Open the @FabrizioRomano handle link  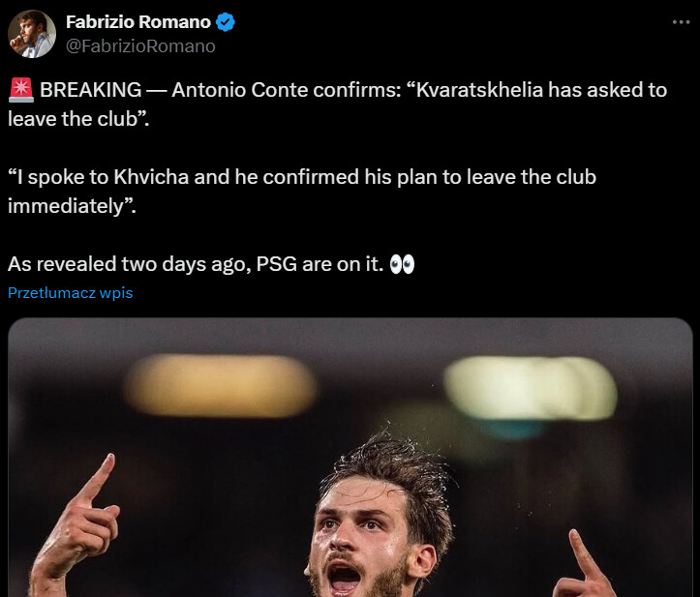(139, 45)
